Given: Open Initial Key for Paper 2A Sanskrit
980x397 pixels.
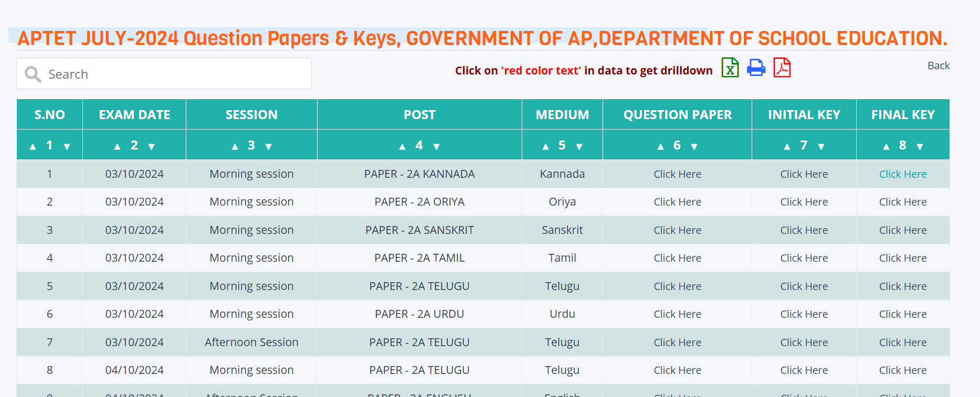Looking at the screenshot, I should click(x=804, y=230).
